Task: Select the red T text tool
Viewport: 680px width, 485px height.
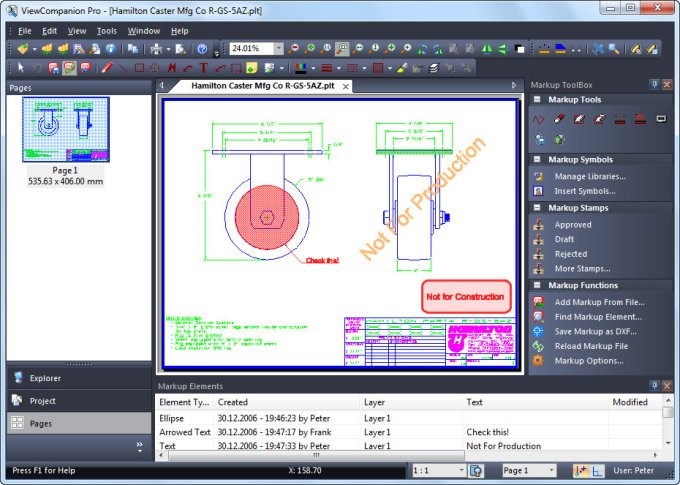Action: click(x=203, y=68)
